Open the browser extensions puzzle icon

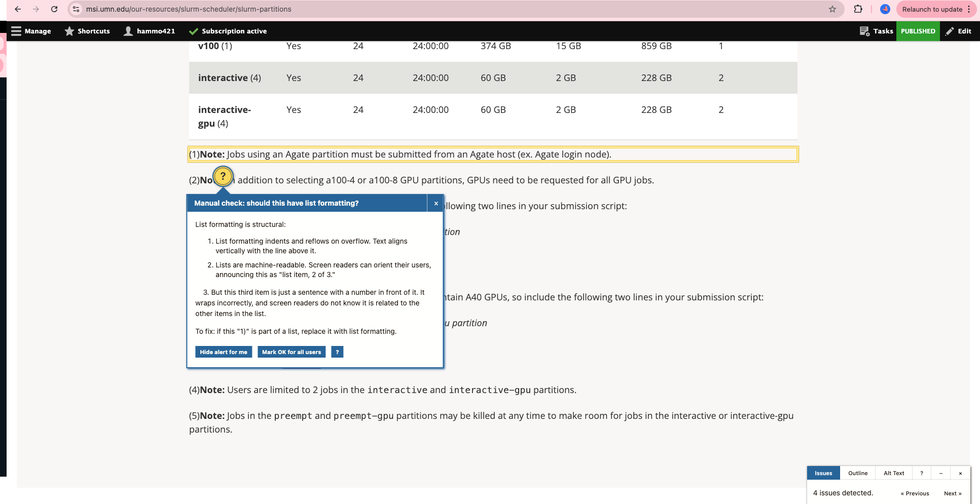[858, 9]
